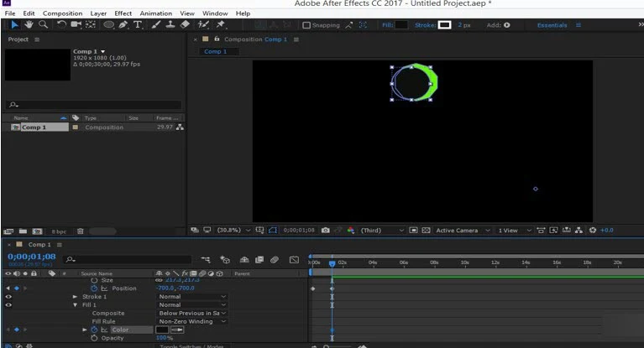The width and height of the screenshot is (644, 348).
Task: Open the magnification ratio 30.8% dropdown
Action: (233, 231)
